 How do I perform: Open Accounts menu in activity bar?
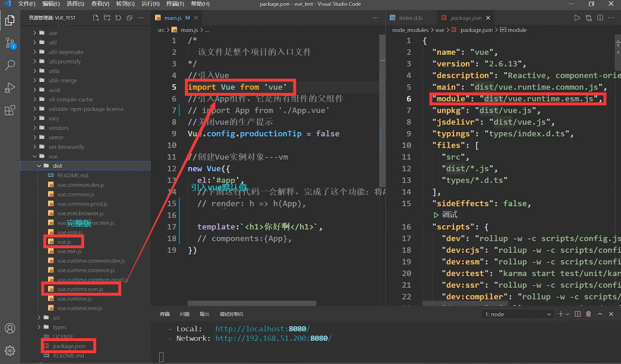coord(10,328)
